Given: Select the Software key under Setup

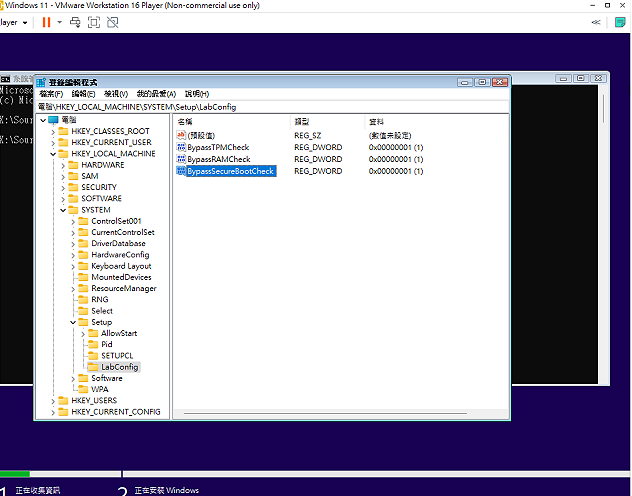Looking at the screenshot, I should pos(106,378).
